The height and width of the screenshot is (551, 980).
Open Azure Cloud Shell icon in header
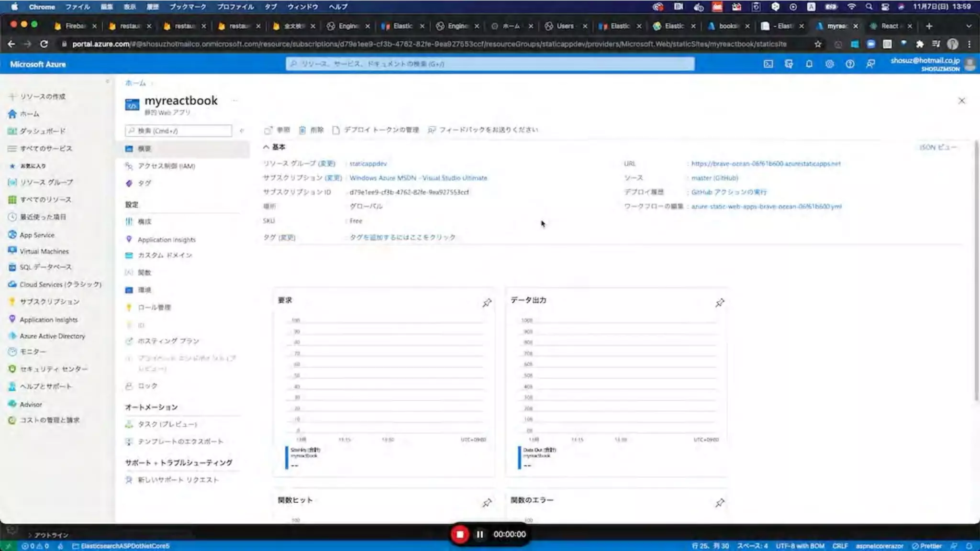(x=768, y=64)
